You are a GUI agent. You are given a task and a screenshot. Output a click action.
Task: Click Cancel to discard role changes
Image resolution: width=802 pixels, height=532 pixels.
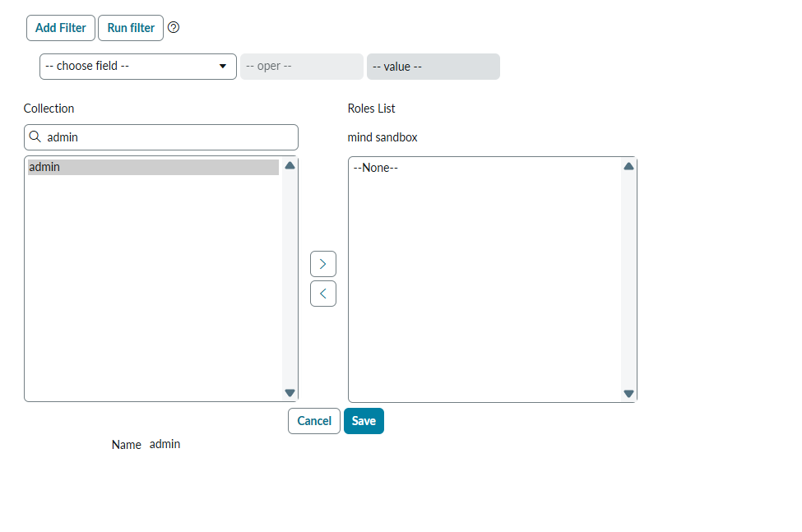[x=313, y=421]
